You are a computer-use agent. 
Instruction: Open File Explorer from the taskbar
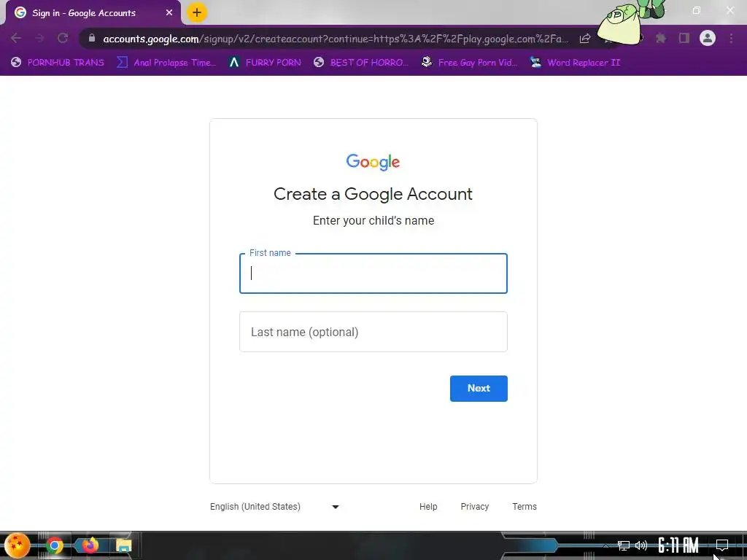(x=124, y=545)
